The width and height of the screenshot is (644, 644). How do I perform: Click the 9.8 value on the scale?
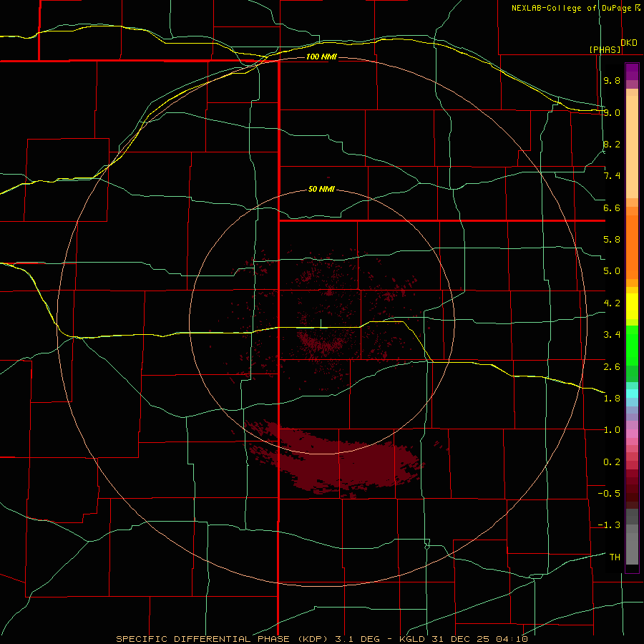pos(612,80)
